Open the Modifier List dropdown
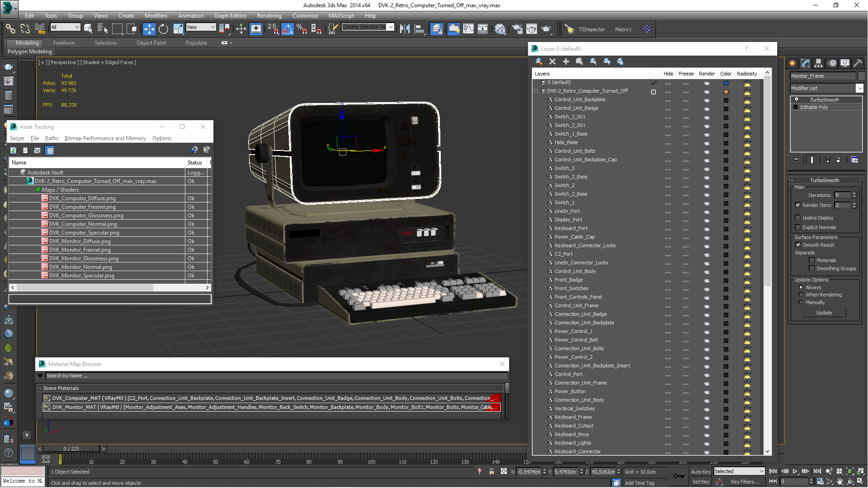Viewport: 868px width, 488px height. click(826, 88)
